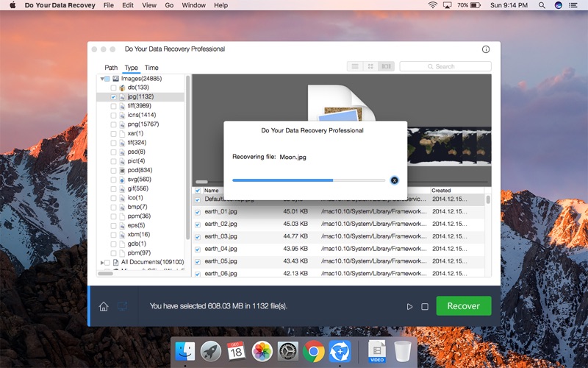This screenshot has width=588, height=368.
Task: Select the earth_05.jpg file name
Action: [221, 261]
